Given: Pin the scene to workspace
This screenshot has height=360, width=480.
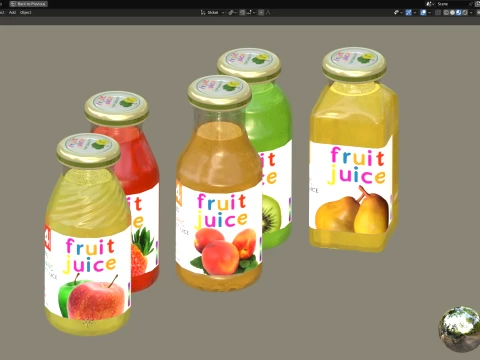Looking at the screenshot, I should click(x=471, y=4).
